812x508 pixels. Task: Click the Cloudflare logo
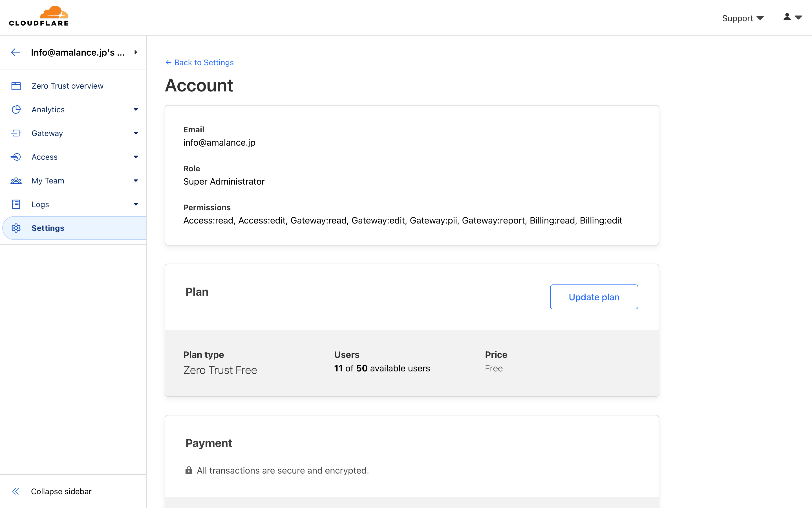pyautogui.click(x=39, y=16)
